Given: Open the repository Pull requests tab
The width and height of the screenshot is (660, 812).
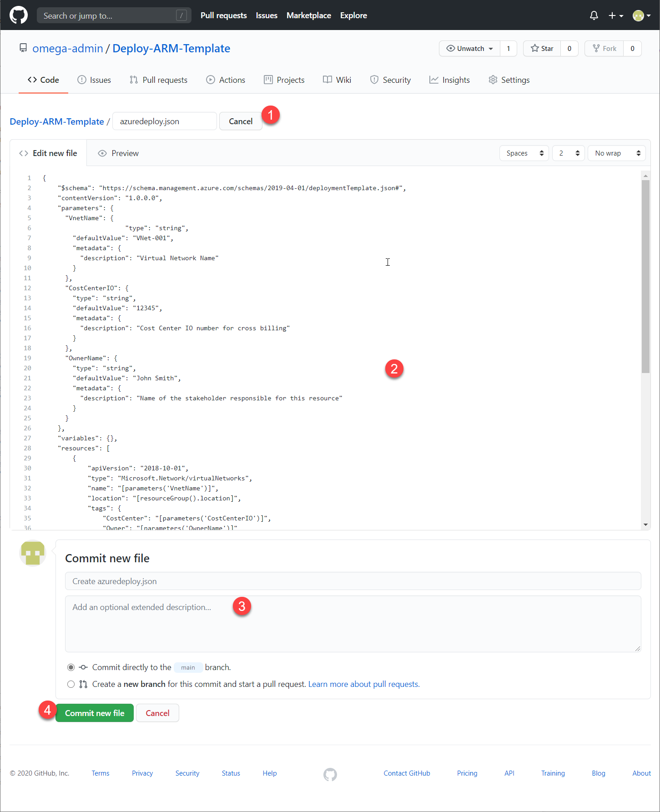Looking at the screenshot, I should click(x=158, y=80).
